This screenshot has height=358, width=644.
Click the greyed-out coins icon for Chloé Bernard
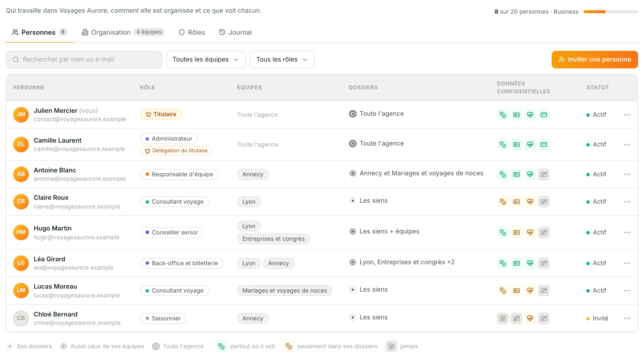pos(503,318)
